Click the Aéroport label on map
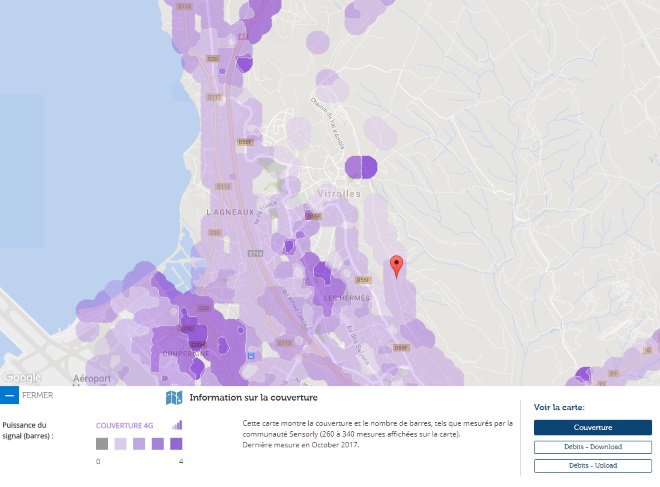This screenshot has width=660, height=487. tap(92, 378)
